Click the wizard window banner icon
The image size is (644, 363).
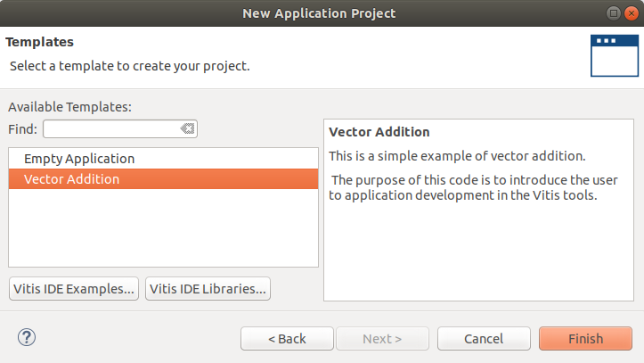click(614, 55)
